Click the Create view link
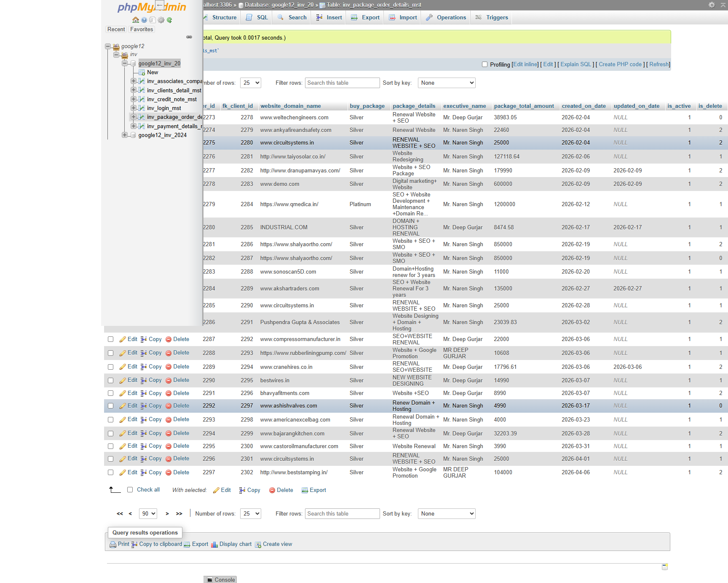728x583 pixels. [x=277, y=544]
